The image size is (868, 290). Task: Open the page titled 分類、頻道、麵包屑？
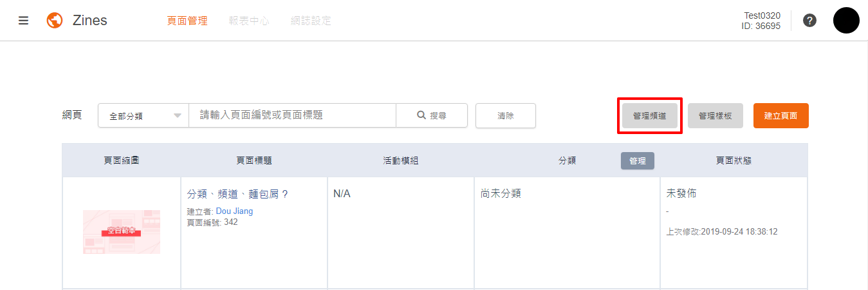point(237,193)
